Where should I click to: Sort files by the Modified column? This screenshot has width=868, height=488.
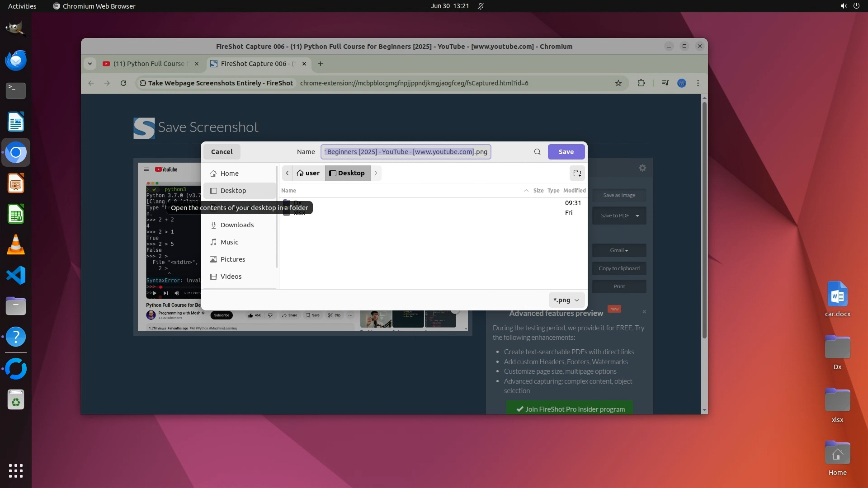(574, 191)
